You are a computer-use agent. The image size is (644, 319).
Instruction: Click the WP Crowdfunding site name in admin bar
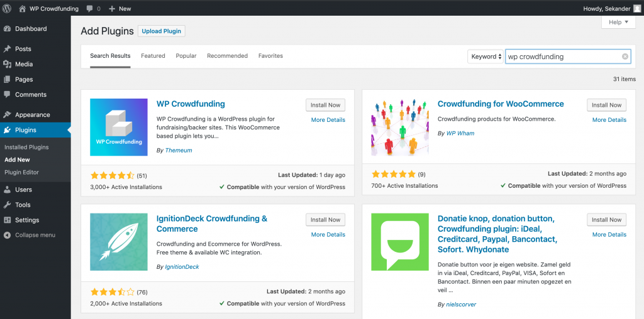point(54,9)
